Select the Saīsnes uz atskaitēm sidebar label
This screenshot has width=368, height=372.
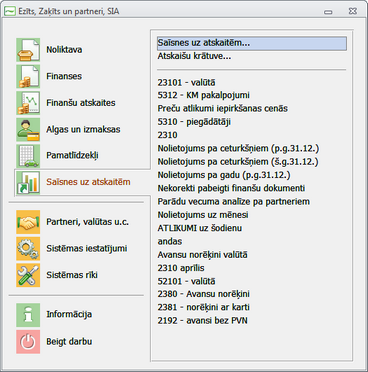coord(88,182)
